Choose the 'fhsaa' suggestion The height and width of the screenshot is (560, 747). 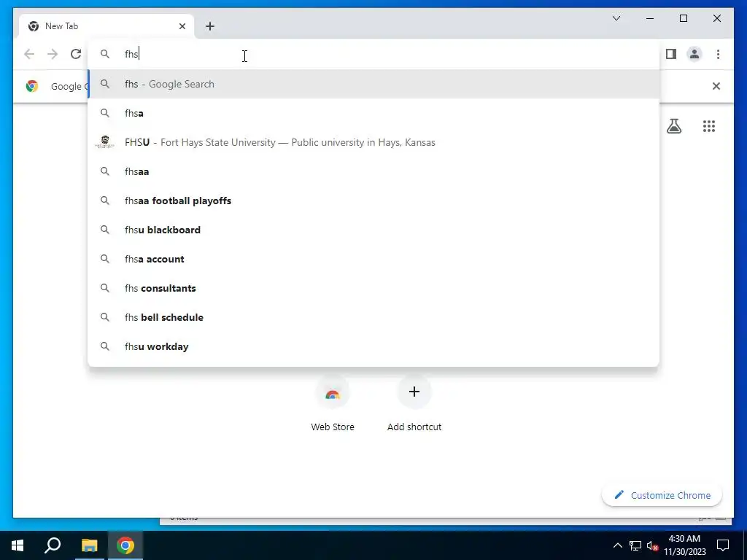[373, 171]
